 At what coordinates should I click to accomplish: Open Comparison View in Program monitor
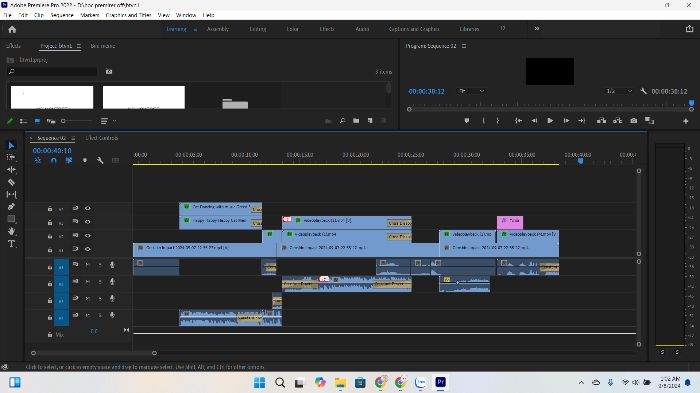click(x=649, y=121)
